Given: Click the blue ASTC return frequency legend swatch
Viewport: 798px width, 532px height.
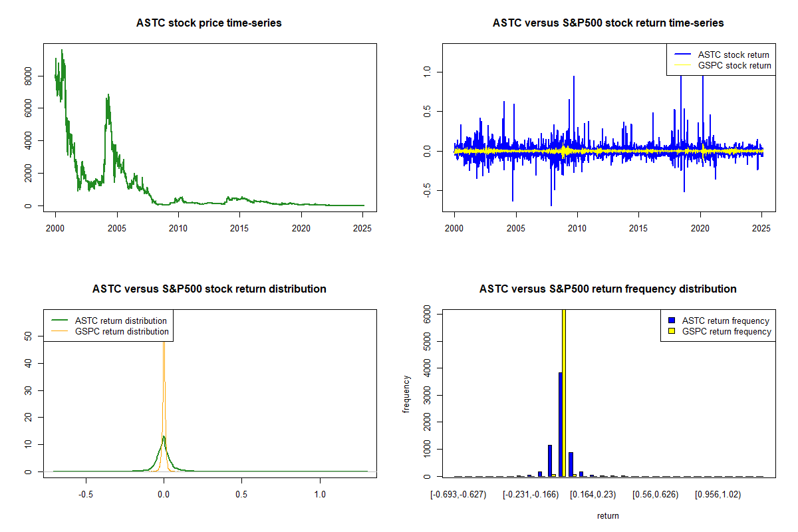Looking at the screenshot, I should [672, 321].
